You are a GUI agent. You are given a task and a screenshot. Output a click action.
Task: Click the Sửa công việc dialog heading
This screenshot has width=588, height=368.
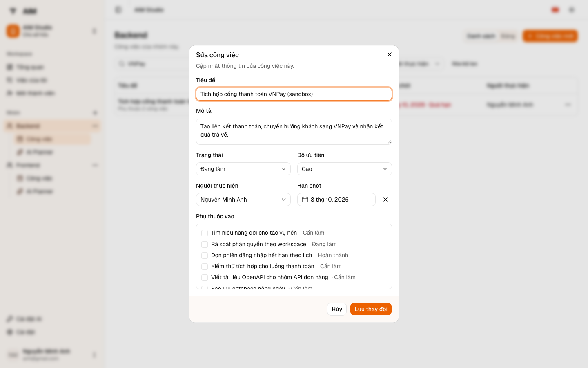(x=217, y=55)
